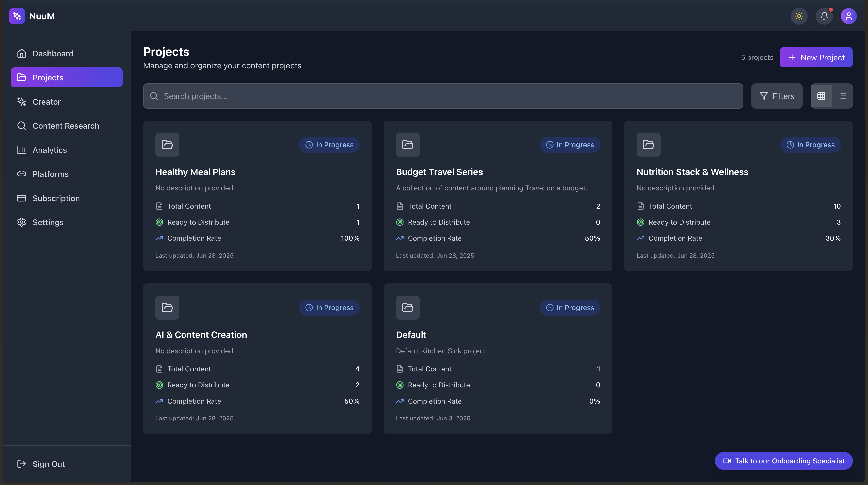Switch to grid view layout
The image size is (868, 485).
821,96
